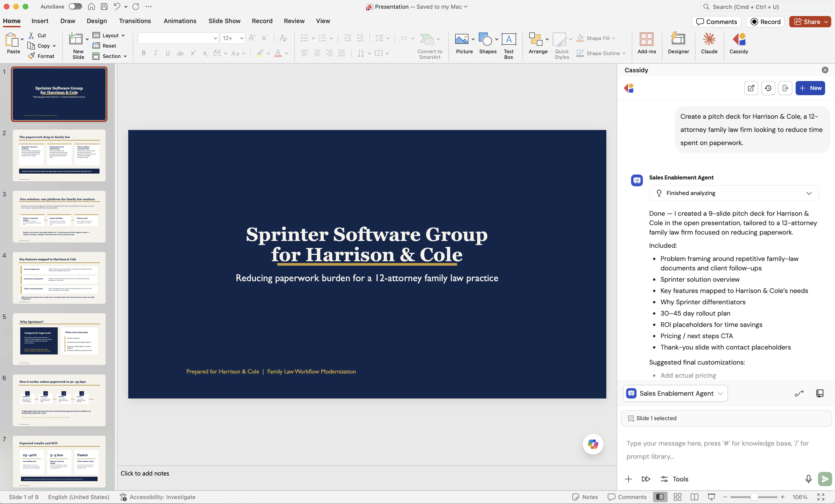Click the Arrange button
The height and width of the screenshot is (504, 835).
[537, 43]
